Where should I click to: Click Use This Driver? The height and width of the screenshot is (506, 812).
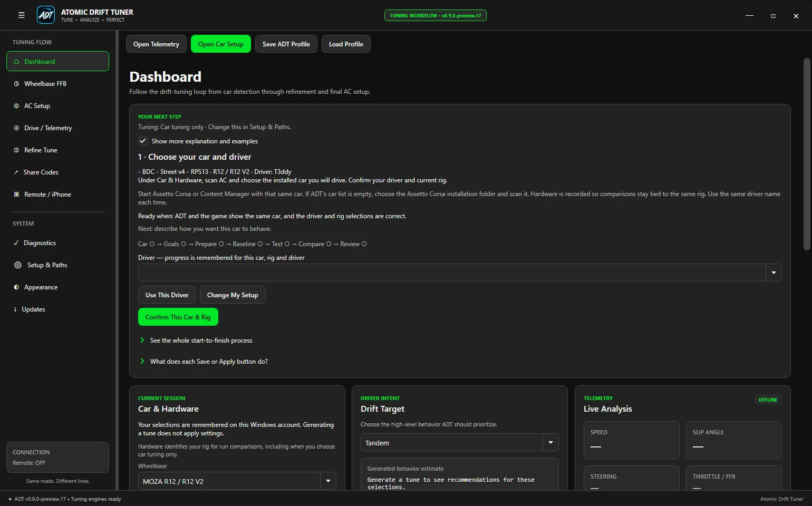point(167,295)
